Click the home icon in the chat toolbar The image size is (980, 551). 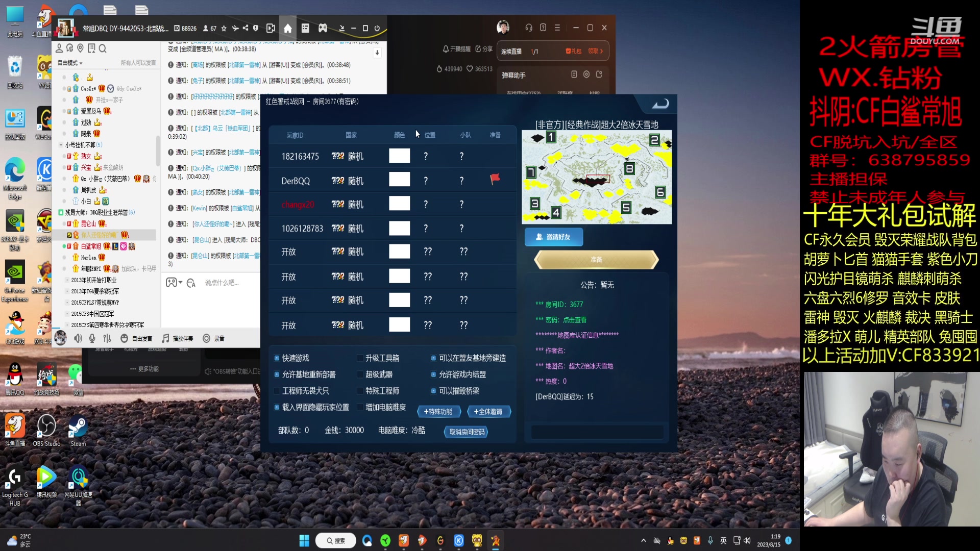[x=288, y=28]
